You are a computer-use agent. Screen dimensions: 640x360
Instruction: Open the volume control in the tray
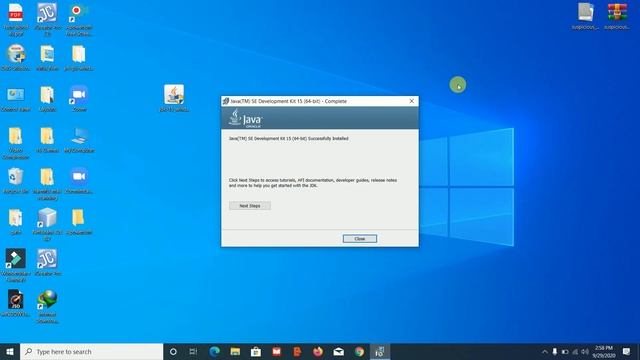coord(585,351)
